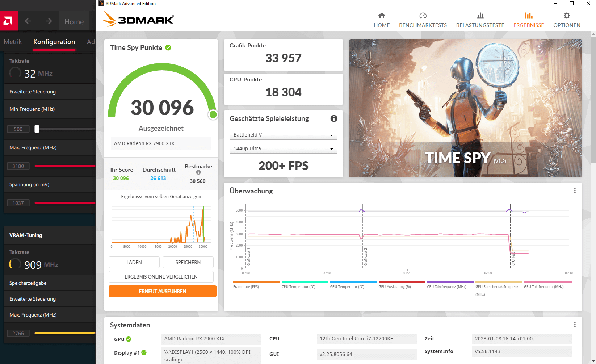The height and width of the screenshot is (364, 596).
Task: Click the green check next to Display #1
Action: point(144,352)
